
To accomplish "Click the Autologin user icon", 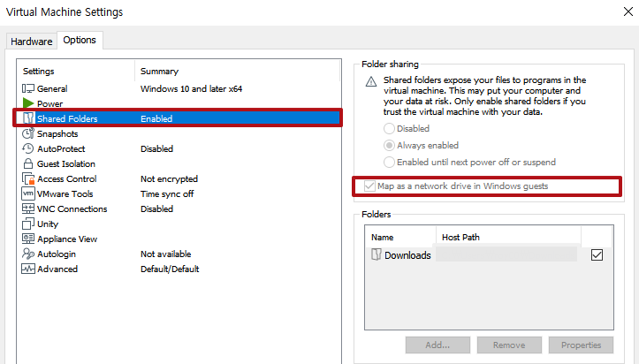I will click(28, 254).
